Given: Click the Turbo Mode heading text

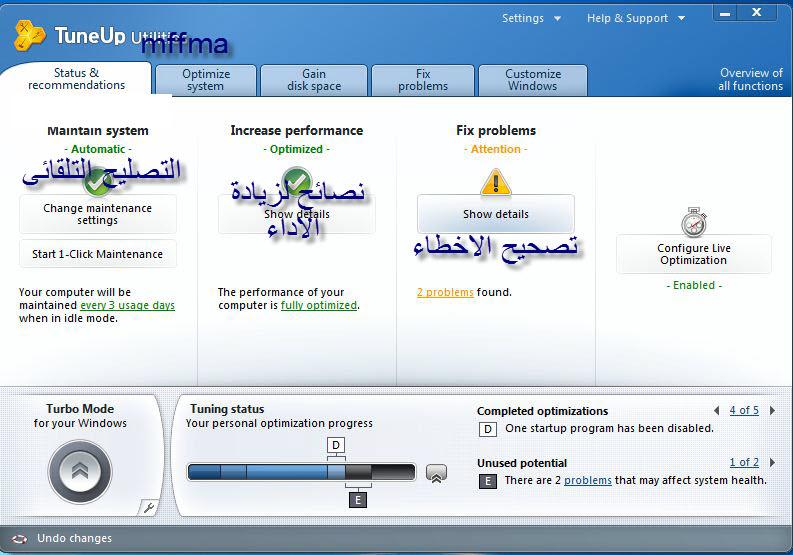Looking at the screenshot, I should click(x=80, y=409).
